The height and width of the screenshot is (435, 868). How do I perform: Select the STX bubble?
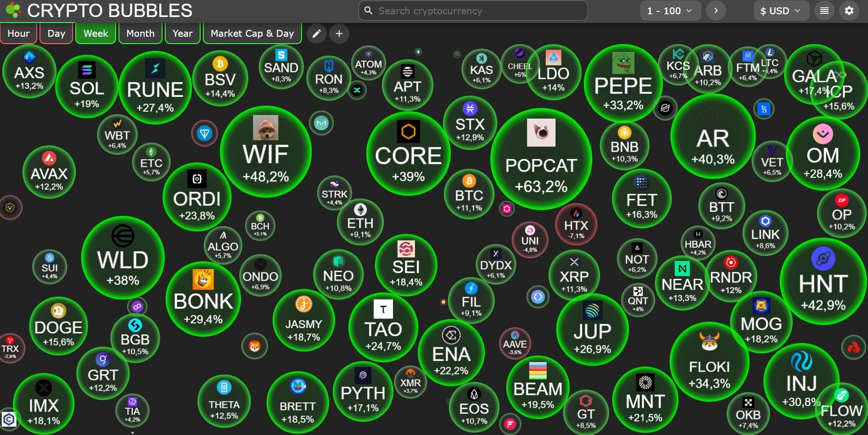coord(470,123)
